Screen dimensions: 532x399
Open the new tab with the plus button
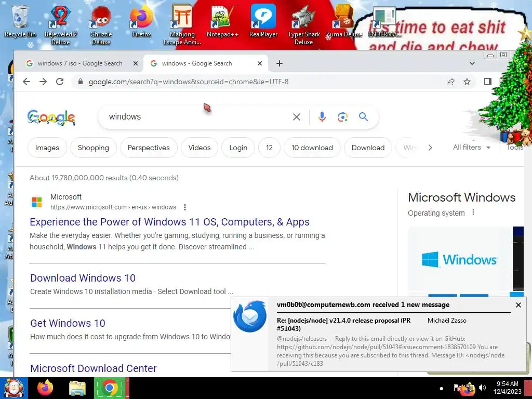(279, 63)
